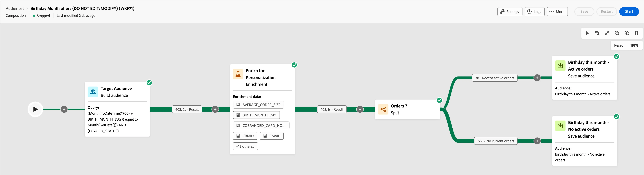Viewport: 644px width, 175px height.
Task: Click the rotate canvas orientation tool
Action: 597,33
